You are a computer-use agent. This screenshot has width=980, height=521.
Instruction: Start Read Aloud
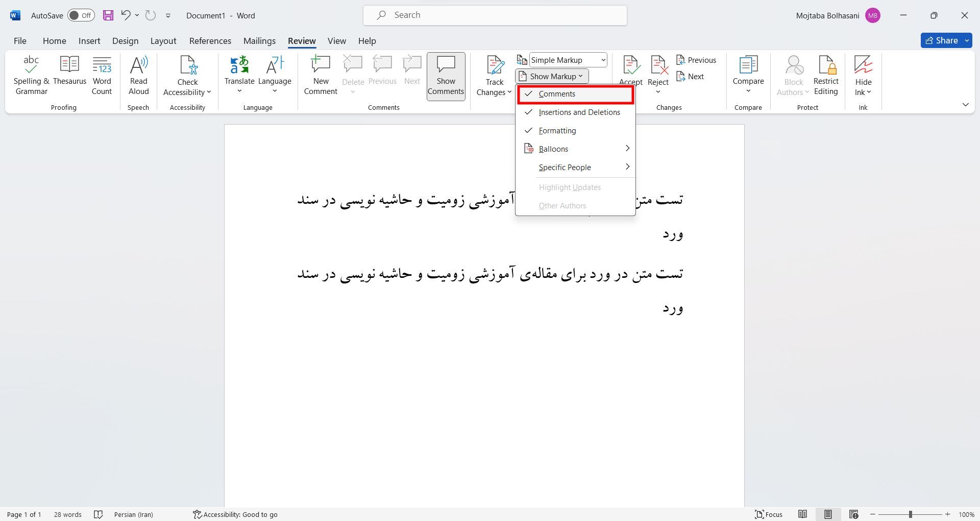point(138,76)
